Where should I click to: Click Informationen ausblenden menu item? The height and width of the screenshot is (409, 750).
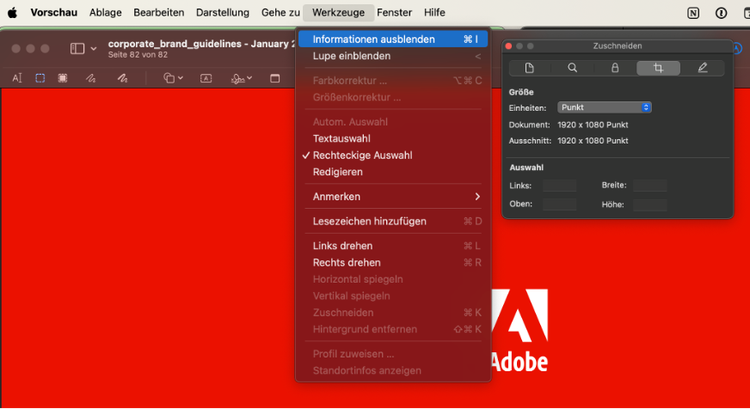(393, 39)
